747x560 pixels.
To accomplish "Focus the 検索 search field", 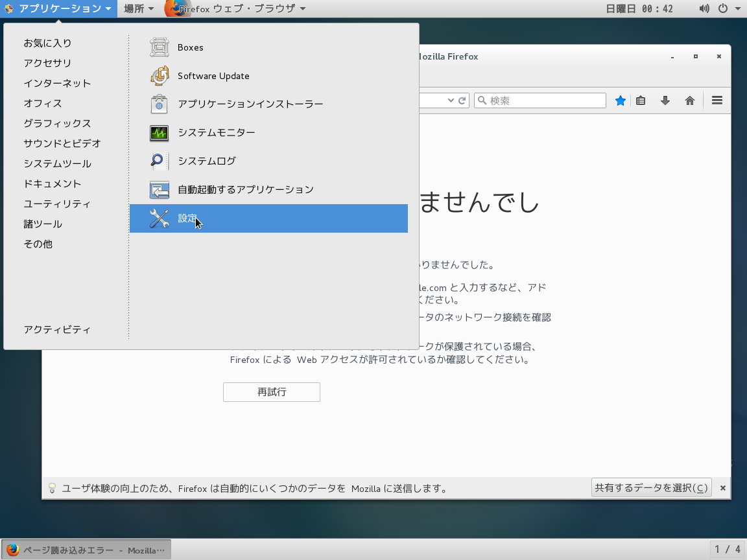I will [539, 100].
